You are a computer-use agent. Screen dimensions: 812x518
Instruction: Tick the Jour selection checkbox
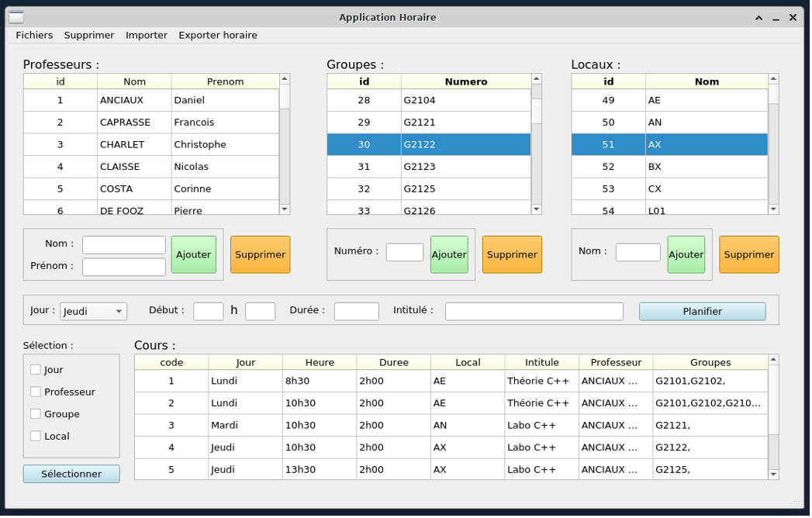36,370
